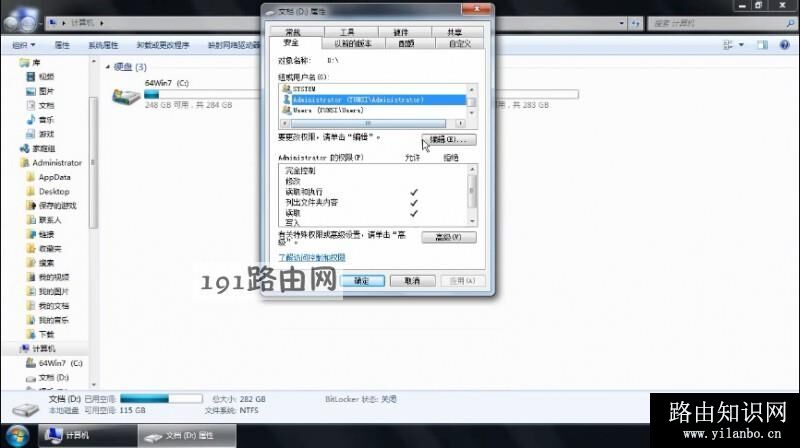Screen dimensions: 800x448
Task: Confirm with the 确定 button
Action: point(362,281)
